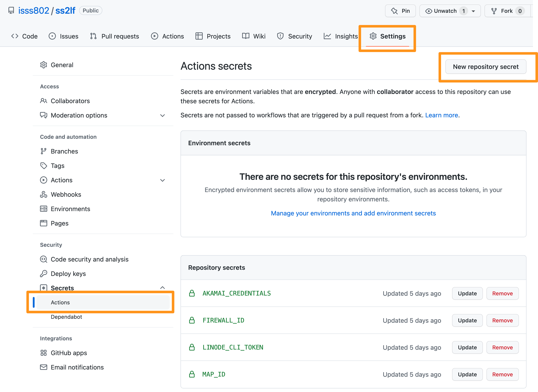Image resolution: width=538 pixels, height=392 pixels.
Task: Collapse the Secrets sidebar section
Action: point(163,288)
